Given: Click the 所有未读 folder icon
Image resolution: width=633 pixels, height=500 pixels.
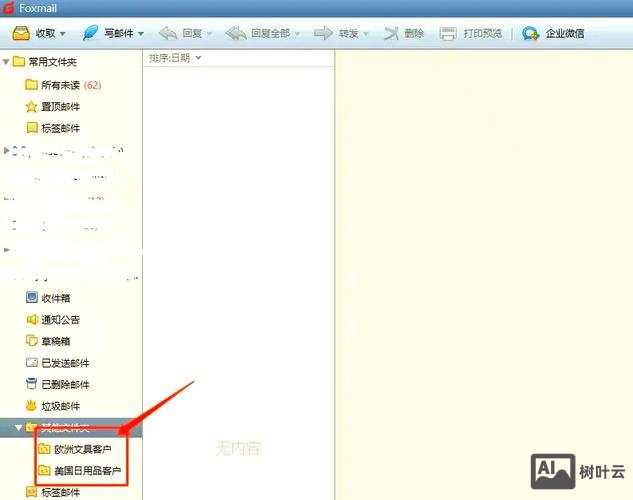Looking at the screenshot, I should [x=31, y=84].
